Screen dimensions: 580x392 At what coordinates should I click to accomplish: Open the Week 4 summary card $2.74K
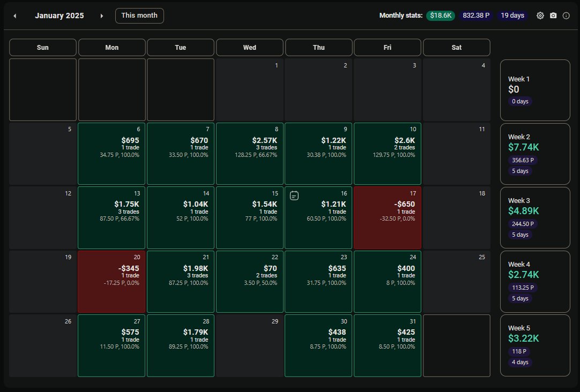pos(535,282)
